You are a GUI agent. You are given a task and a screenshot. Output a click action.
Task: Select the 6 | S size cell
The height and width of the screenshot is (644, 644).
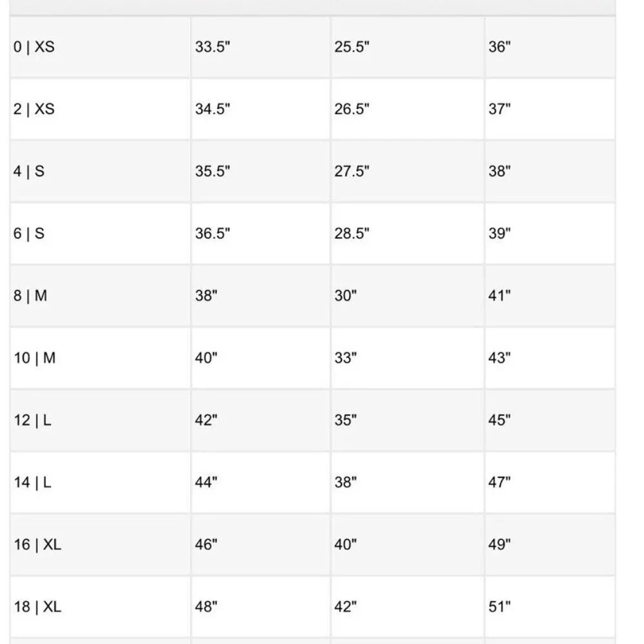[100, 234]
